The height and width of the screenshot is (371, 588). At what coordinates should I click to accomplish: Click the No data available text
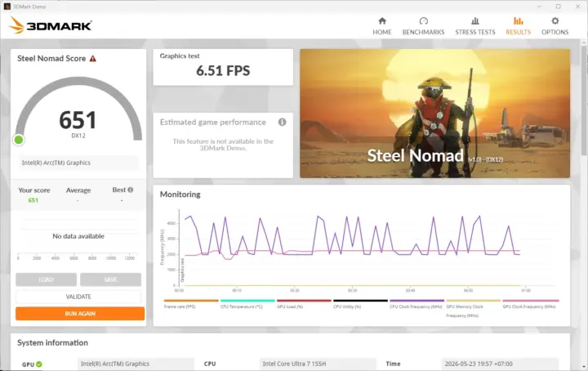(x=78, y=236)
